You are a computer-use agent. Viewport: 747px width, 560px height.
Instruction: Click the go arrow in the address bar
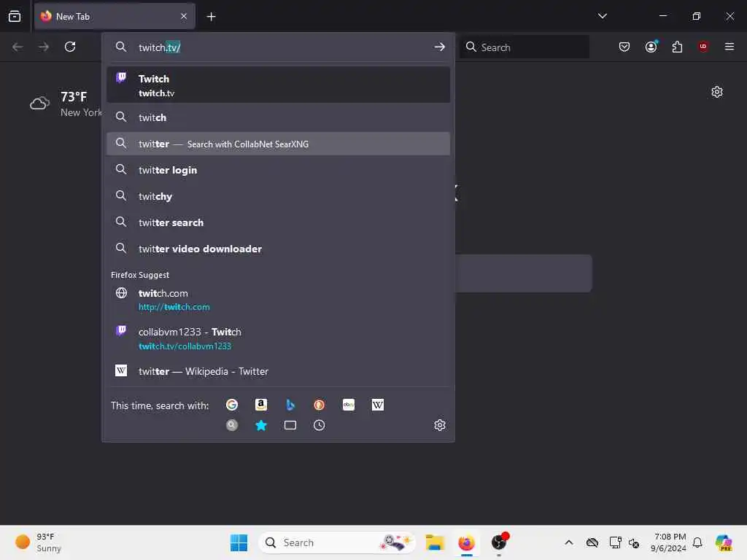(x=439, y=47)
